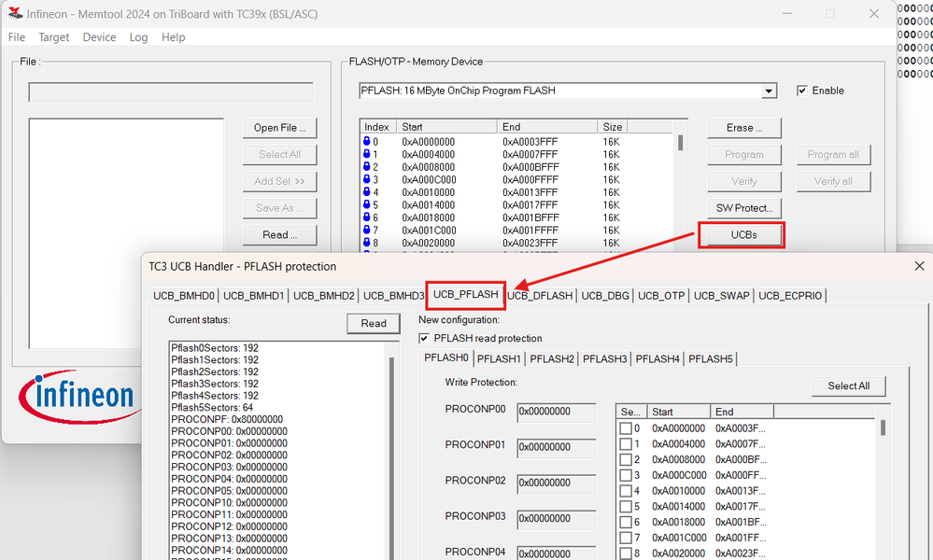Toggle the Enable checkbox for the FLASH device
This screenshot has height=560, width=933.
pyautogui.click(x=801, y=91)
